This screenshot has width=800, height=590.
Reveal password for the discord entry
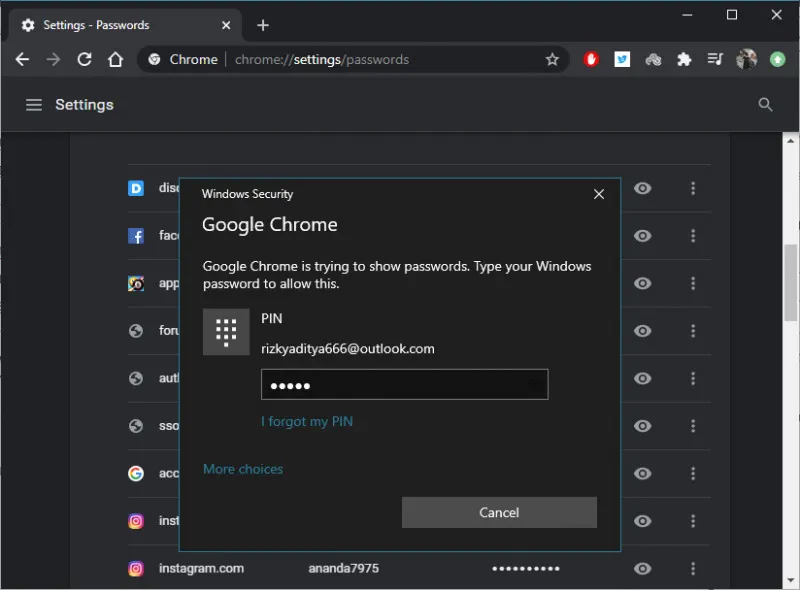(x=643, y=188)
